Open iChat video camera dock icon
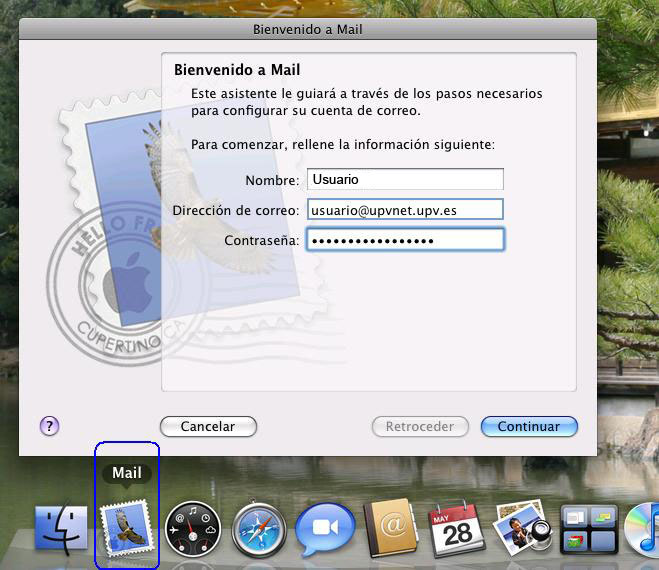The width and height of the screenshot is (659, 570). [325, 528]
